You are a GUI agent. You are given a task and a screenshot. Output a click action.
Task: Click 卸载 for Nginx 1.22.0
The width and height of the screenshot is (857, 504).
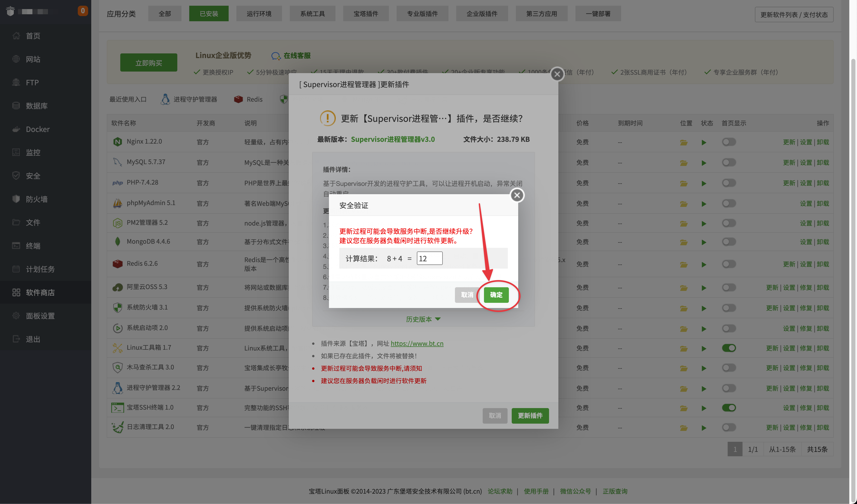(x=823, y=142)
